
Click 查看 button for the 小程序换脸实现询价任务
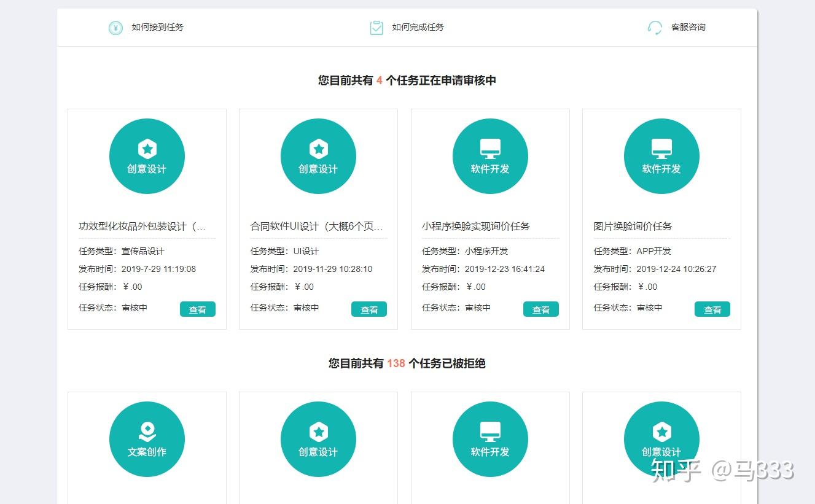pos(541,309)
